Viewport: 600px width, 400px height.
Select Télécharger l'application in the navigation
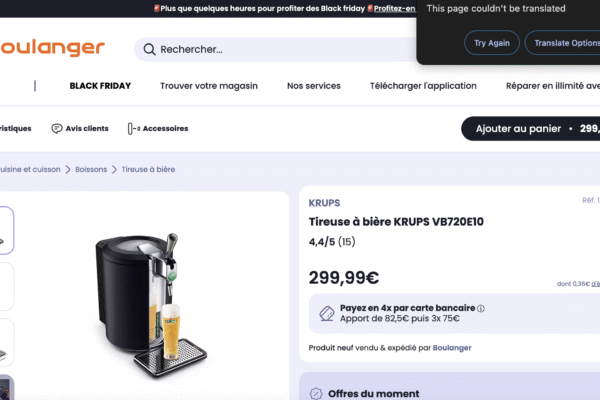pyautogui.click(x=423, y=86)
